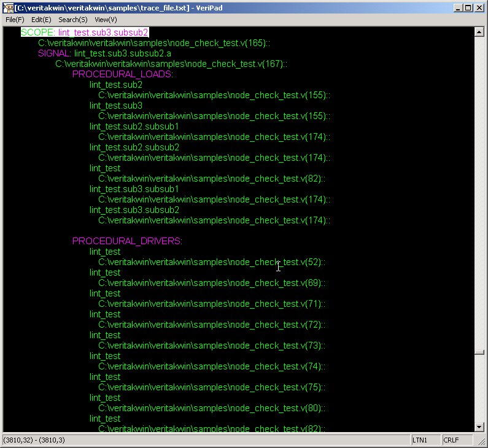Close the VeriPad window

pyautogui.click(x=479, y=8)
